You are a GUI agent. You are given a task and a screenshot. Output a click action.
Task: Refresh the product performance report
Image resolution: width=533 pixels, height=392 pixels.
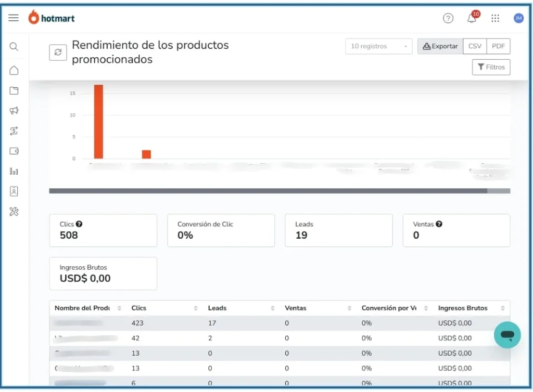[x=58, y=53]
